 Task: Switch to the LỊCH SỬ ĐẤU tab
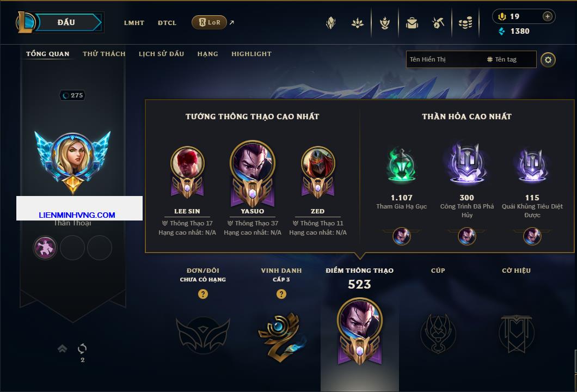[161, 54]
